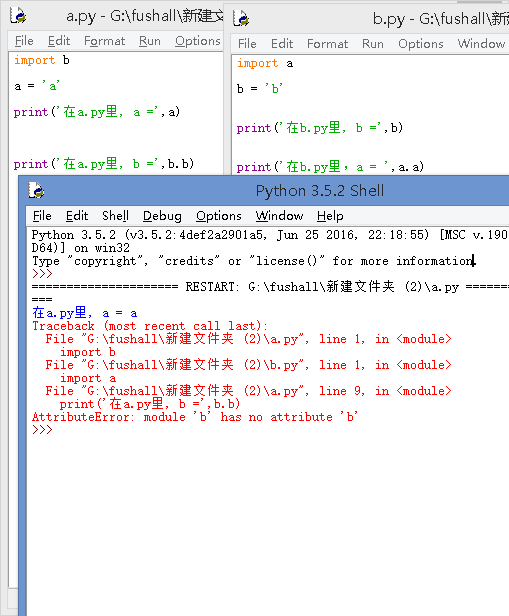Click 'import b' line in a.py editor
The height and width of the screenshot is (616, 509).
pos(42,60)
